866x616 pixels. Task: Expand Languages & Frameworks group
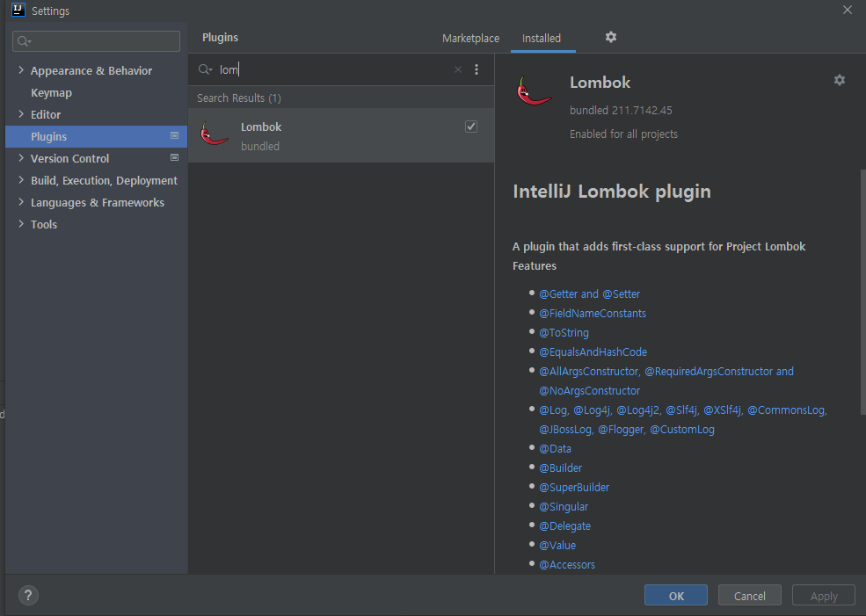[x=21, y=202]
